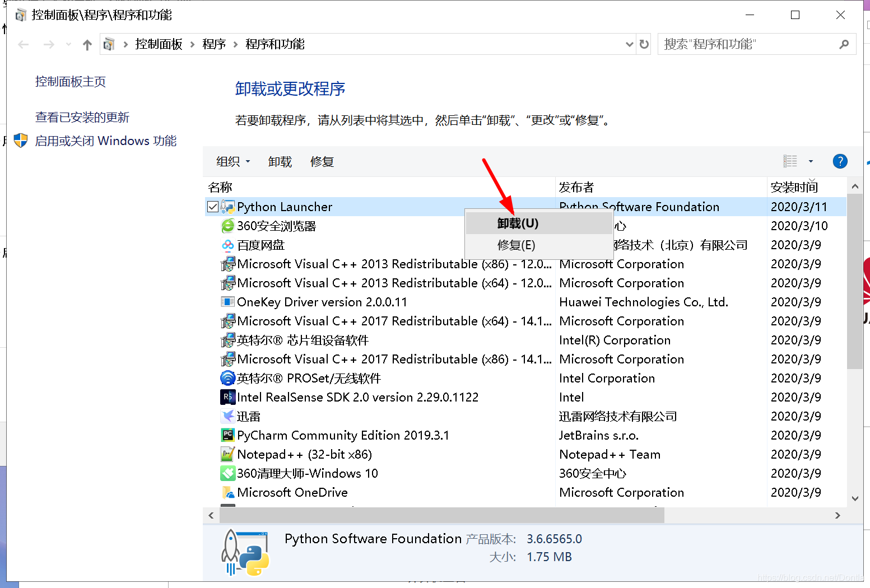Open 启用或关闭 Windows 功能 link

click(105, 141)
